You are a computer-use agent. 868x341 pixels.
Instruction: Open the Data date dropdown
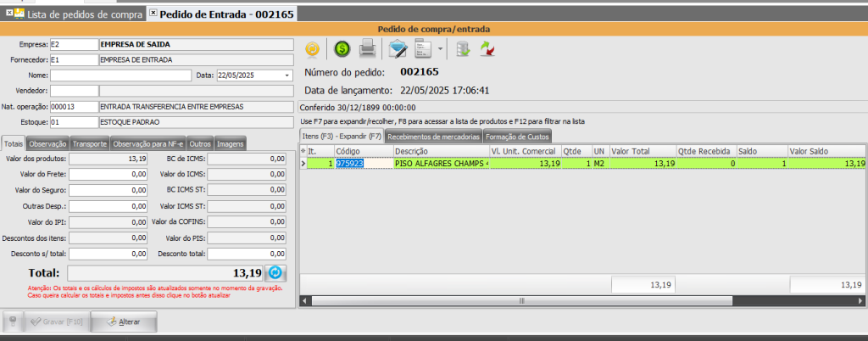click(x=287, y=75)
